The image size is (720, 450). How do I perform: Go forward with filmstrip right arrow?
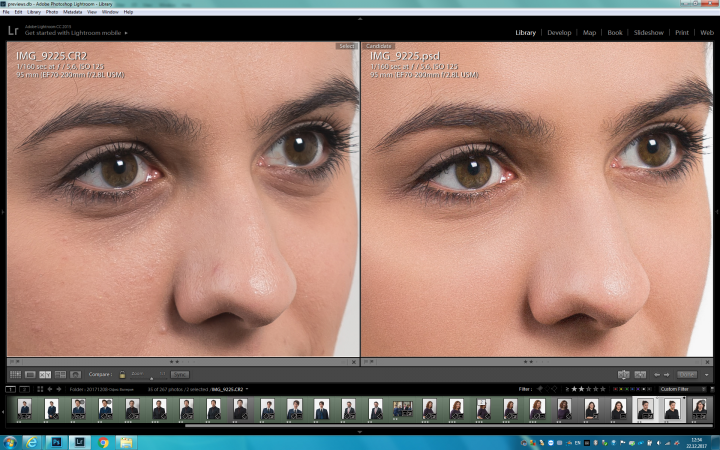(59, 389)
